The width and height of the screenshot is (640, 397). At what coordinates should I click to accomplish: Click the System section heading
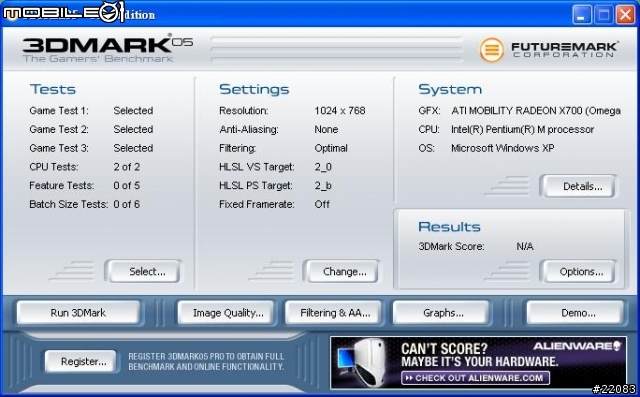tap(450, 89)
